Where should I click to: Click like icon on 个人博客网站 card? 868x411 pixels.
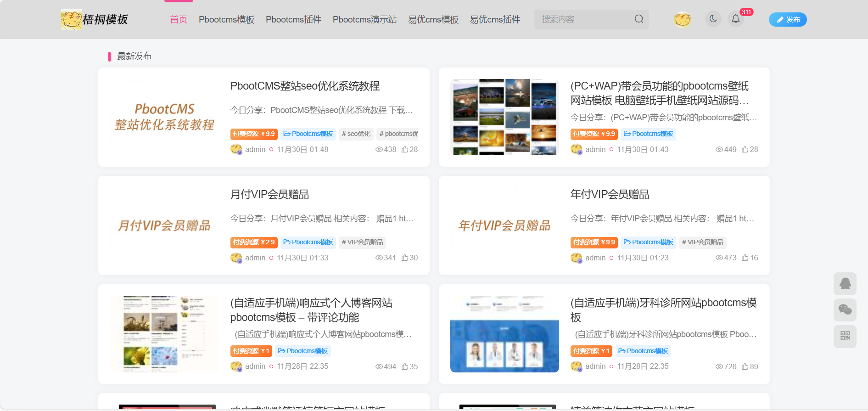coord(405,366)
